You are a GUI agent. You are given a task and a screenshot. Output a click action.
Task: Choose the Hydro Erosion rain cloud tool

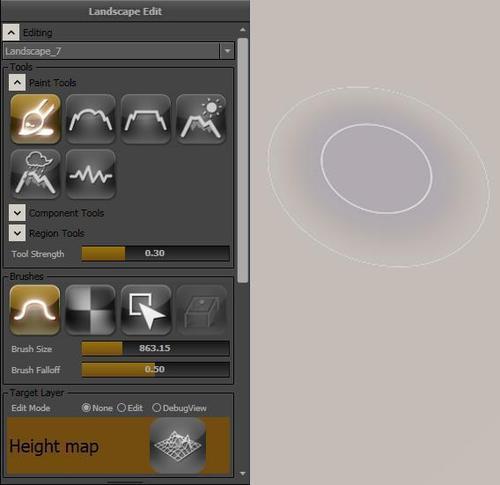click(35, 174)
